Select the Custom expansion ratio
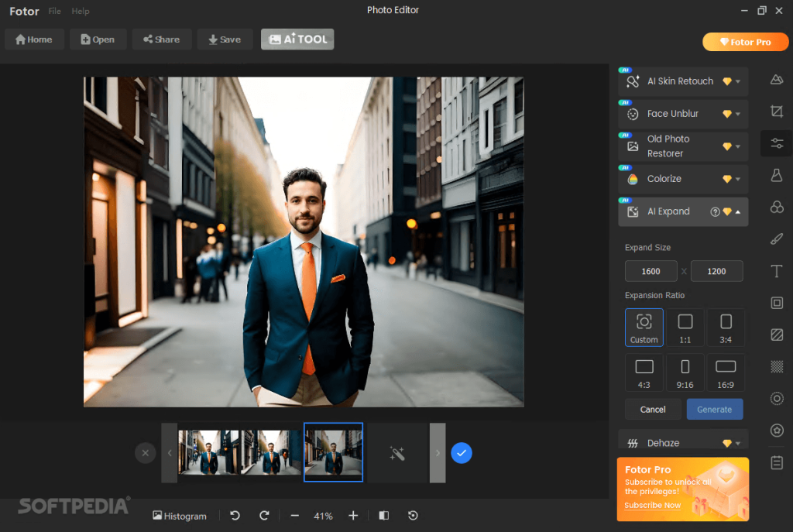The image size is (793, 532). pyautogui.click(x=644, y=328)
